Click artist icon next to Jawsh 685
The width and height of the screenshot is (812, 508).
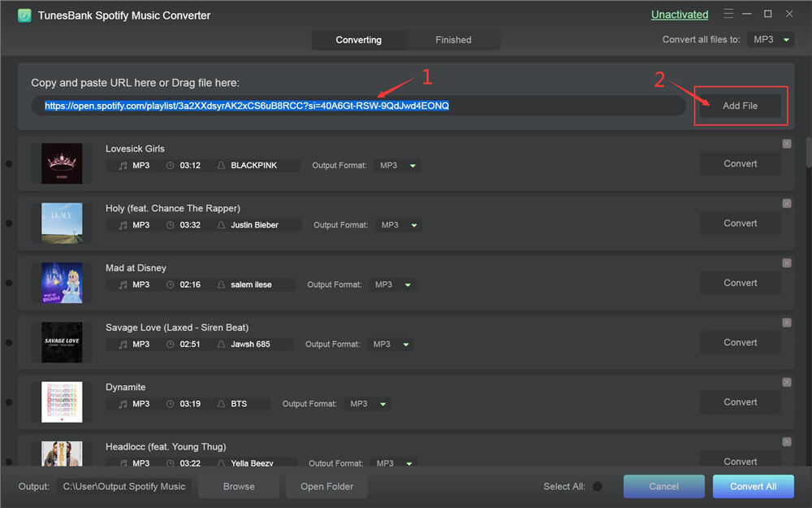[221, 344]
